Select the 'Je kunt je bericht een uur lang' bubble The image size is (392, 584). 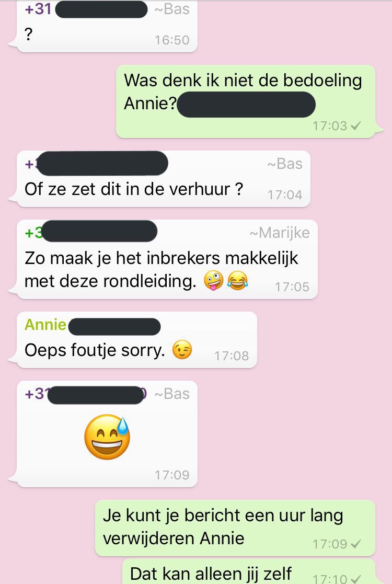tap(235, 528)
